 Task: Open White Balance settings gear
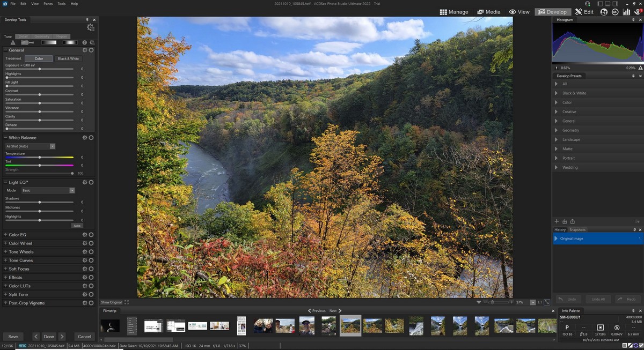[85, 138]
